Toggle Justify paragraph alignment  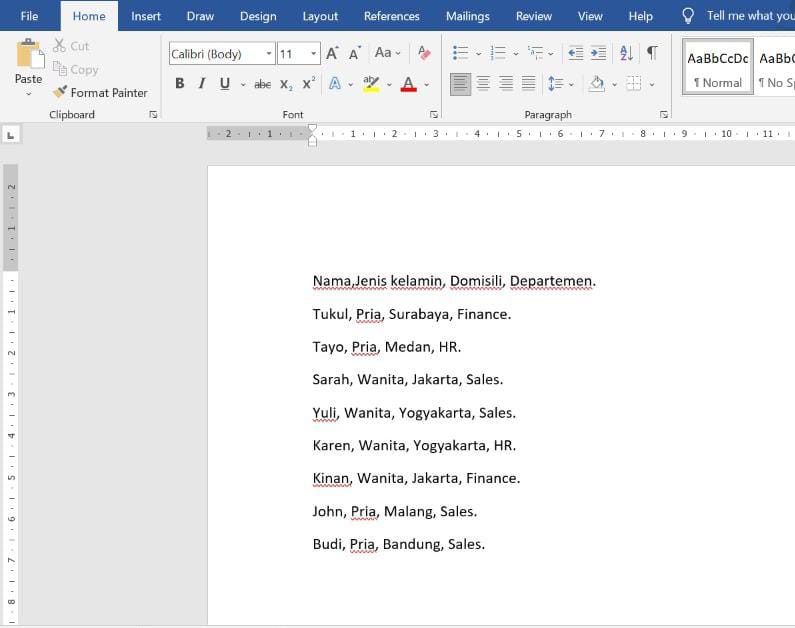click(x=528, y=84)
